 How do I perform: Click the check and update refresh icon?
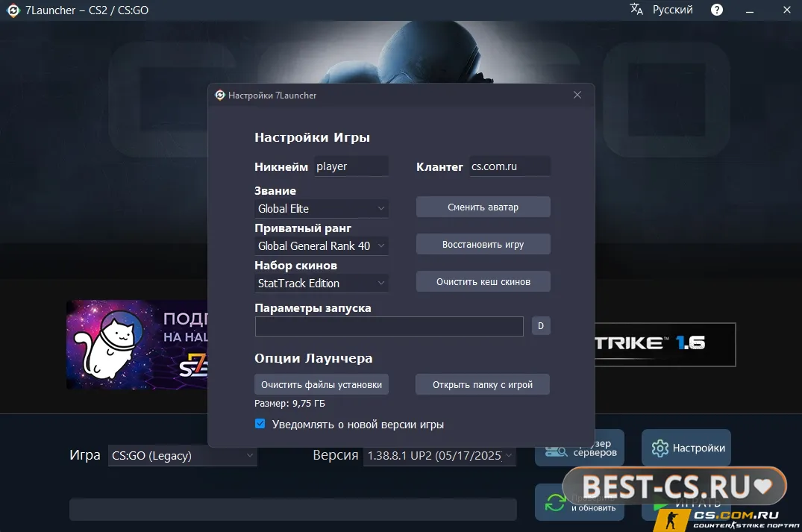coord(556,502)
